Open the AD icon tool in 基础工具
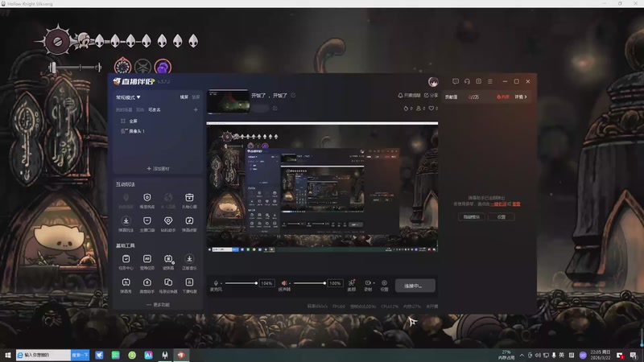 tap(147, 262)
